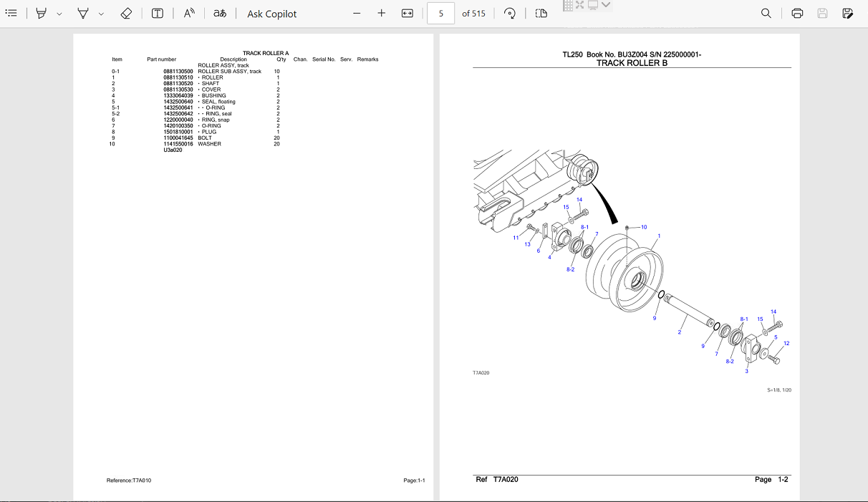Click part number 1100041645

[178, 137]
